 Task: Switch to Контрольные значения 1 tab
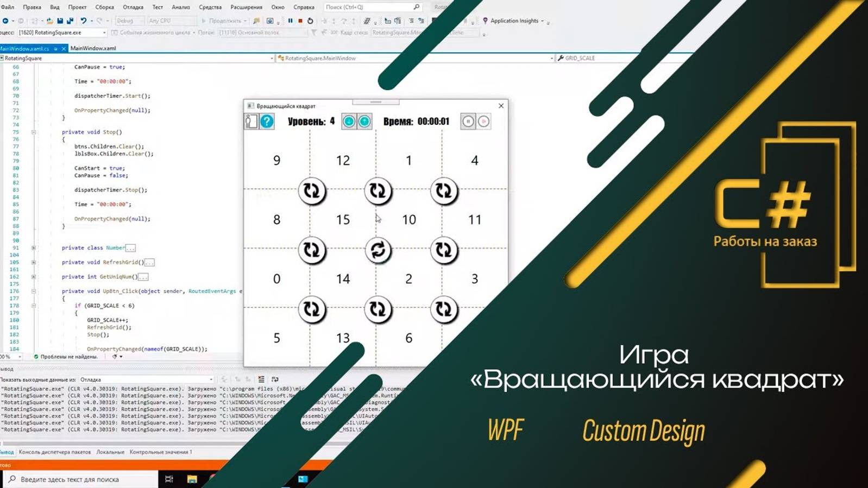click(x=161, y=452)
